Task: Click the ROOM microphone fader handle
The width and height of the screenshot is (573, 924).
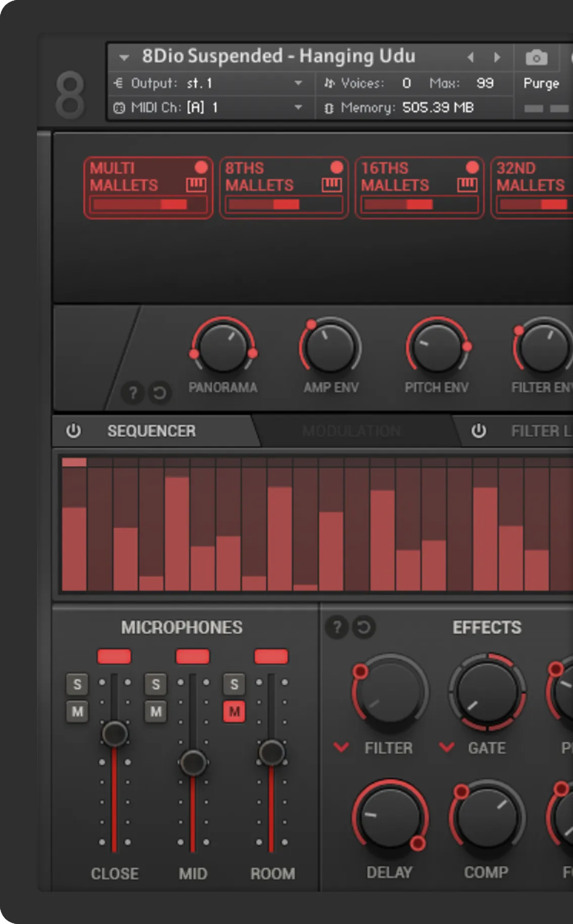Action: tap(272, 752)
